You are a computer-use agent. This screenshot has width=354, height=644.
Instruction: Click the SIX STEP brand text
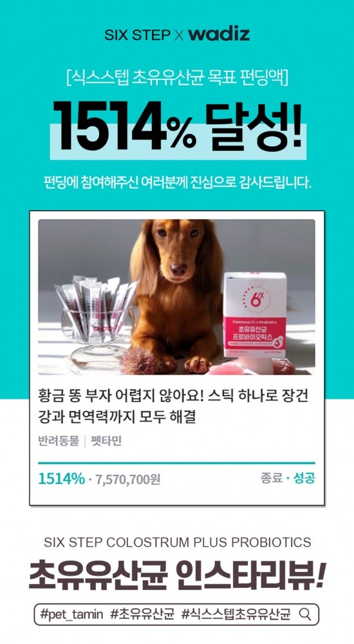(x=137, y=35)
